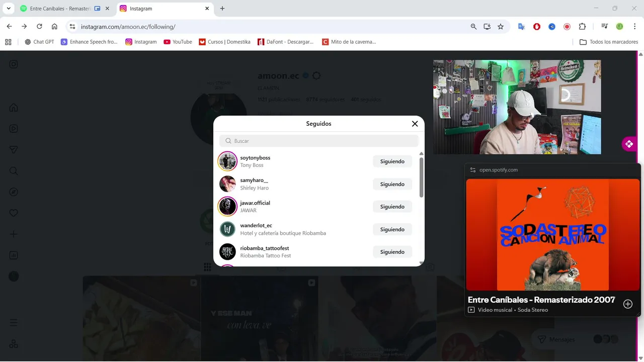Open a new browser tab
The width and height of the screenshot is (644, 362).
click(x=222, y=9)
